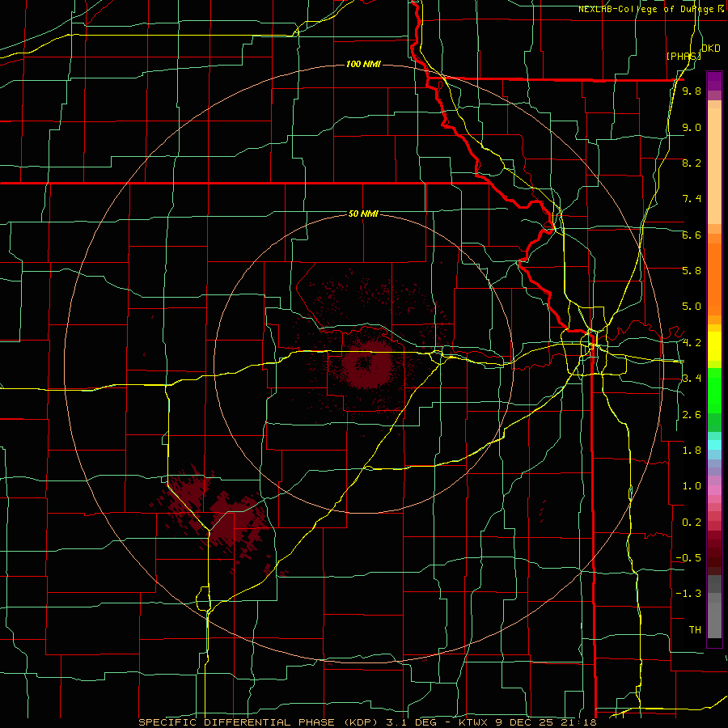The height and width of the screenshot is (728, 728).
Task: Click the "[PHAS]" label above the color bar
Action: (x=684, y=56)
